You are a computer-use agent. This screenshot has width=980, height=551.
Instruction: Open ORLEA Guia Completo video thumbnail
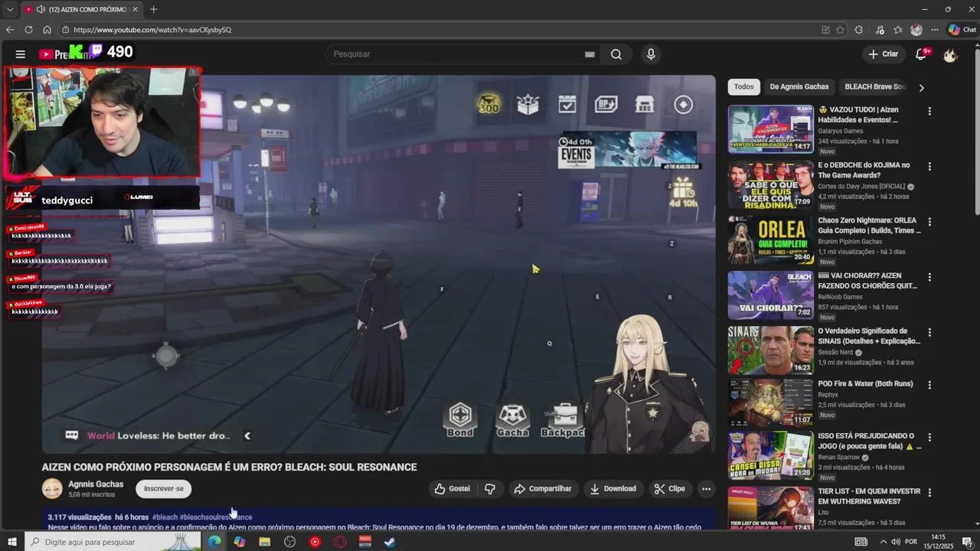point(770,240)
